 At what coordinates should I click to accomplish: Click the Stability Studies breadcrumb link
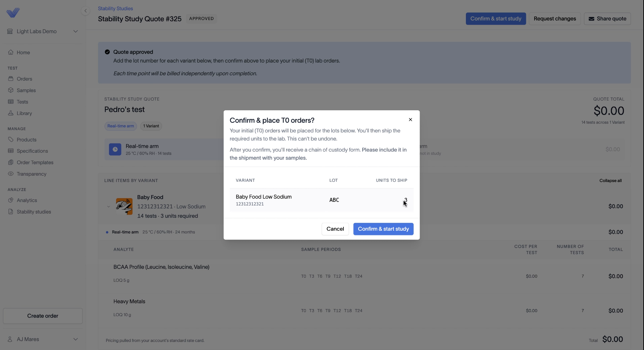tap(115, 8)
